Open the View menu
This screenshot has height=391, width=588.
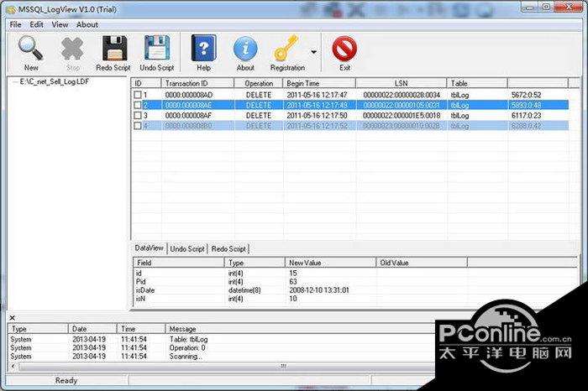coord(60,24)
